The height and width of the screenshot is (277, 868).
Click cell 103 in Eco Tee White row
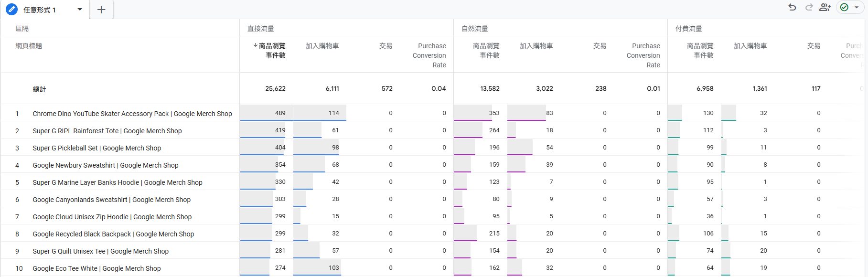point(334,268)
